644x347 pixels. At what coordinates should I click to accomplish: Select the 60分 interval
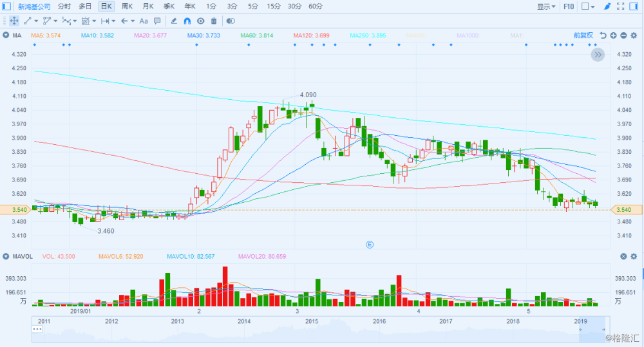point(316,6)
